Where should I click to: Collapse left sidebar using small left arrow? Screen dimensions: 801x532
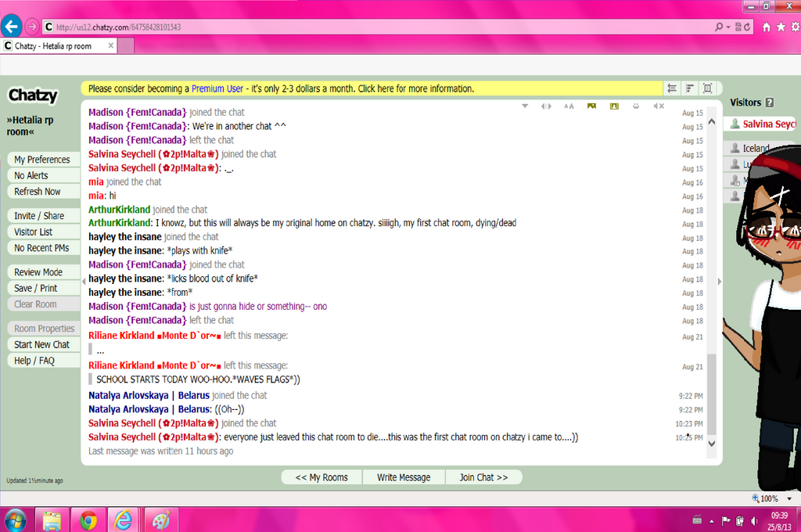[84, 282]
